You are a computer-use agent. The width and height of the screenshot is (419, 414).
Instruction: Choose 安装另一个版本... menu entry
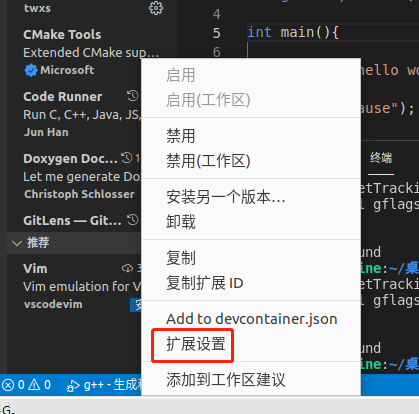click(226, 197)
